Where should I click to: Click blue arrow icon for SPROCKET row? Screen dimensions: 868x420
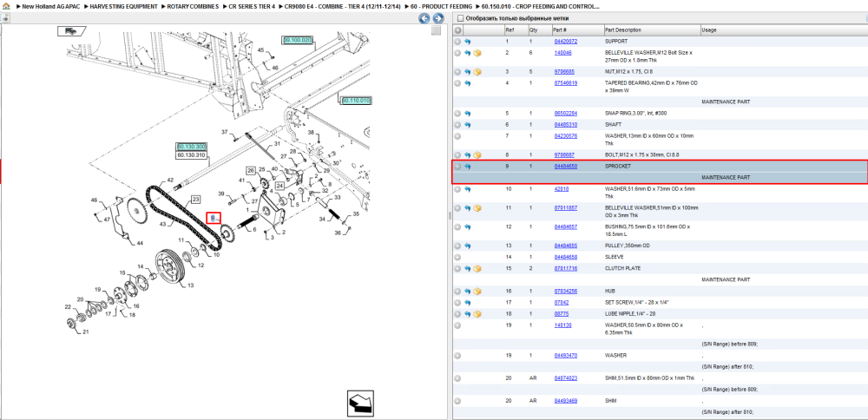[x=467, y=167]
